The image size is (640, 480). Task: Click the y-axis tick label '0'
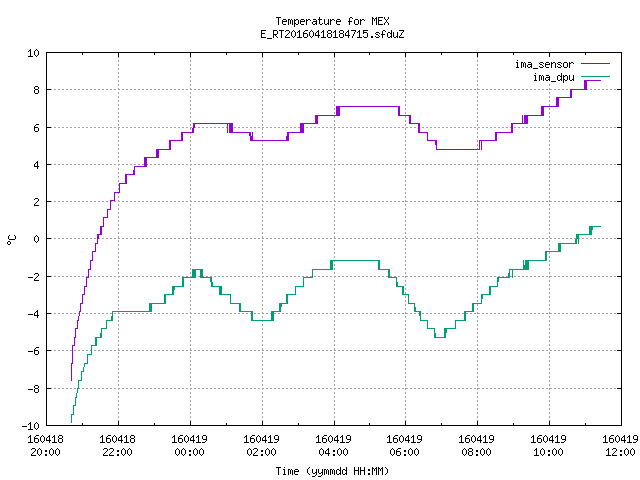(36, 239)
